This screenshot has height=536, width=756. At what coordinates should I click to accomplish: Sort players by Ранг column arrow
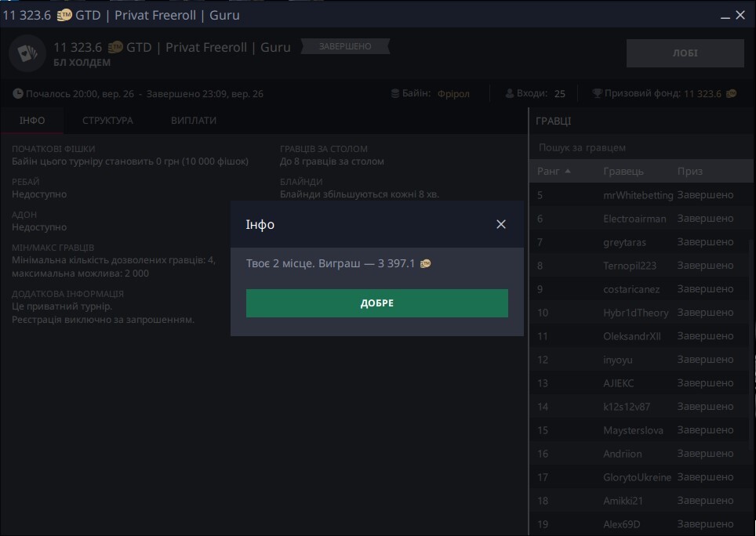(x=567, y=171)
